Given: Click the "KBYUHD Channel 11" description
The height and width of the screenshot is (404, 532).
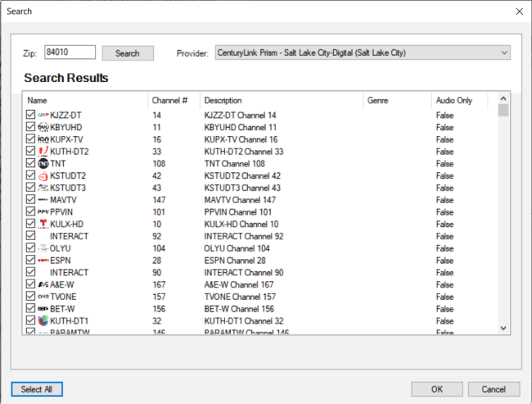Looking at the screenshot, I should [x=240, y=127].
